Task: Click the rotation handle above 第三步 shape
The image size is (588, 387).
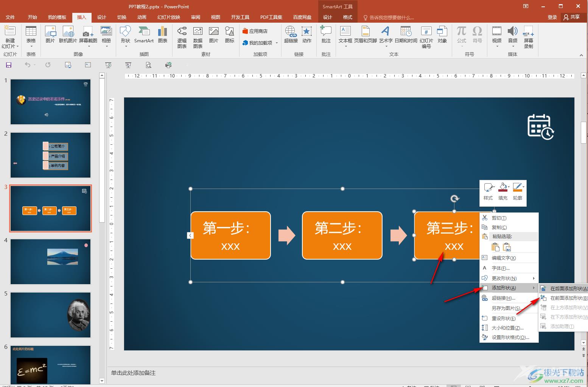Action: point(454,199)
